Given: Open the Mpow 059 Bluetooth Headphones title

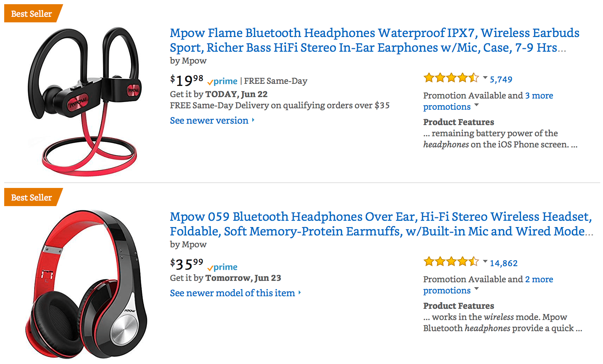Looking at the screenshot, I should click(382, 224).
